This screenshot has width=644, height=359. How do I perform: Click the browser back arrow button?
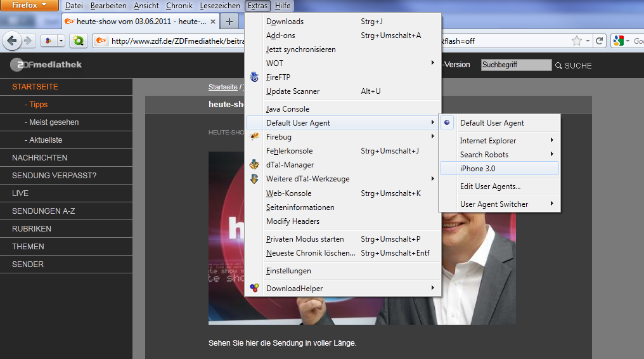(x=12, y=41)
